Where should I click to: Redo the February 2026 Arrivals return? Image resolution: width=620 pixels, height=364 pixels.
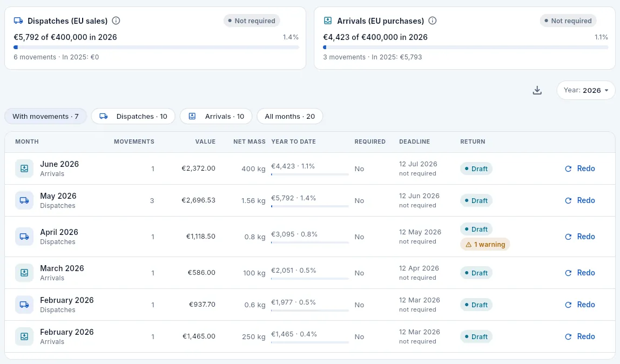point(580,337)
